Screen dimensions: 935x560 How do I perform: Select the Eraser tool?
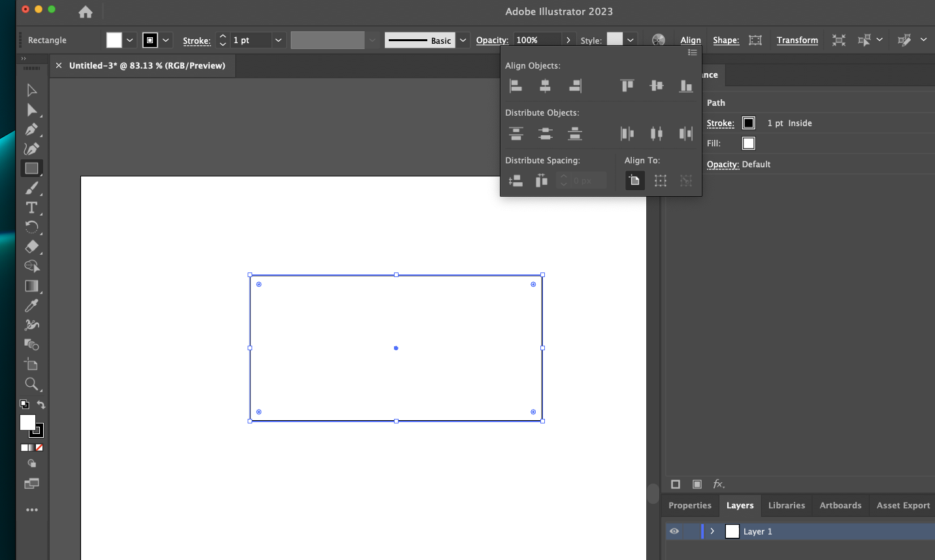(31, 247)
